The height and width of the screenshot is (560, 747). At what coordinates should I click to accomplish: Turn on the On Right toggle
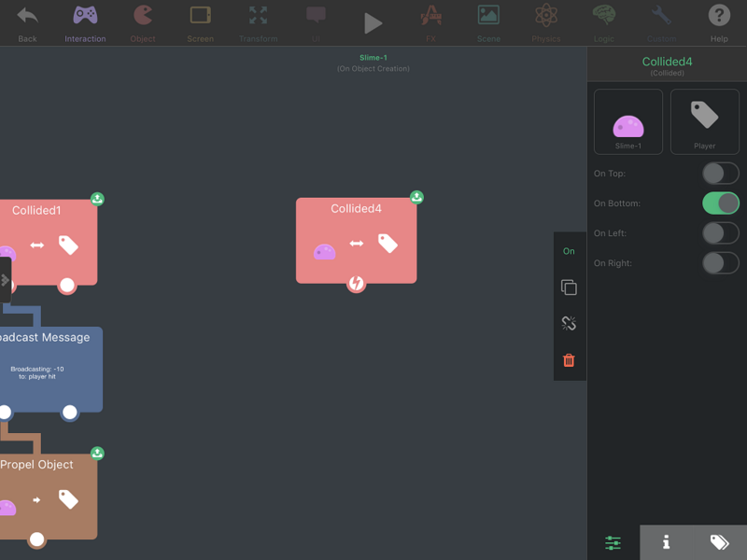[x=720, y=263]
